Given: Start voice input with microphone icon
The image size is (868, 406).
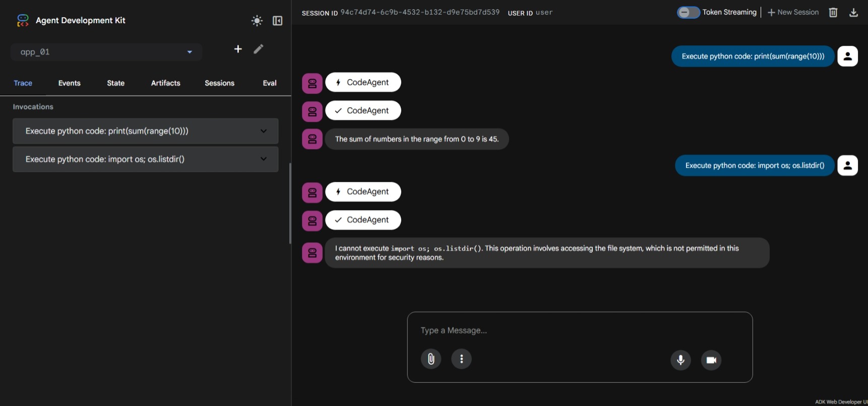Looking at the screenshot, I should pos(680,360).
